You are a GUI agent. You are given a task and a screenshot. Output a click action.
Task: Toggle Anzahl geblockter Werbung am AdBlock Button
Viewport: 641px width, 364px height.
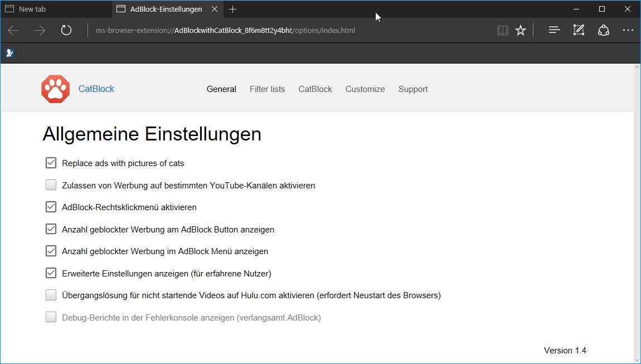(51, 229)
